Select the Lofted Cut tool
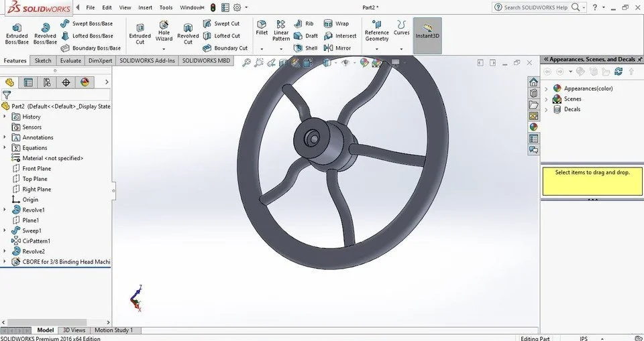Image resolution: width=644 pixels, height=341 pixels. pyautogui.click(x=222, y=36)
